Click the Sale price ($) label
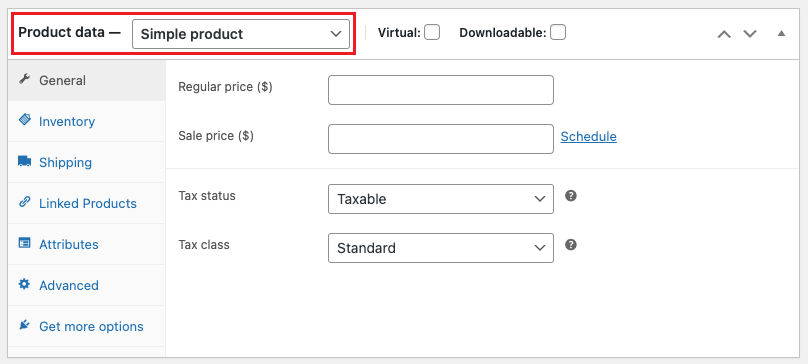 click(216, 136)
